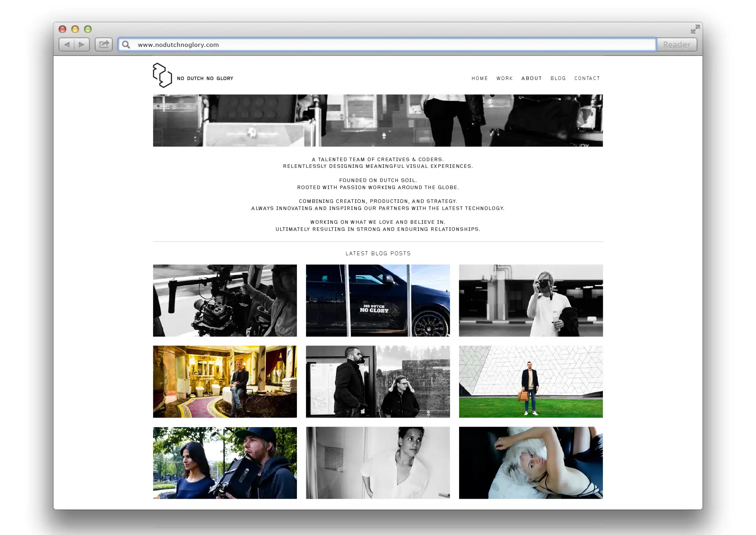Click the search magnifier icon in address bar
This screenshot has height=535, width=756.
coord(126,45)
